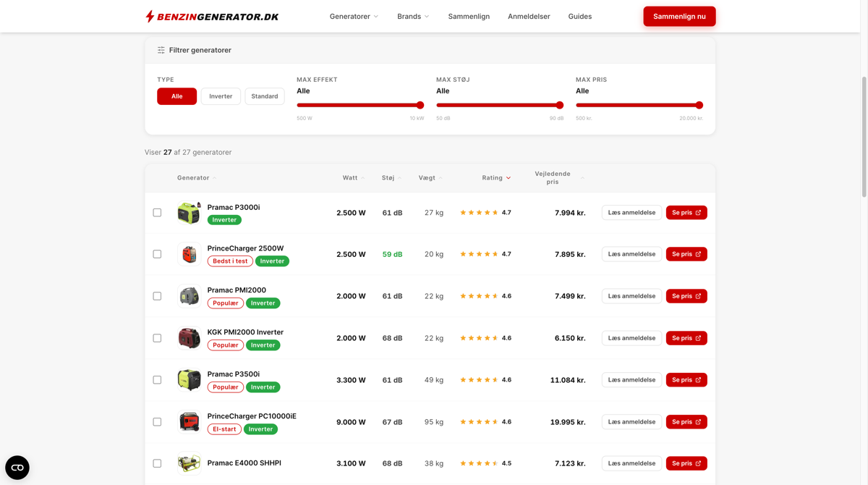868x485 pixels.
Task: Open the Sammenlign nav link
Action: point(469,17)
